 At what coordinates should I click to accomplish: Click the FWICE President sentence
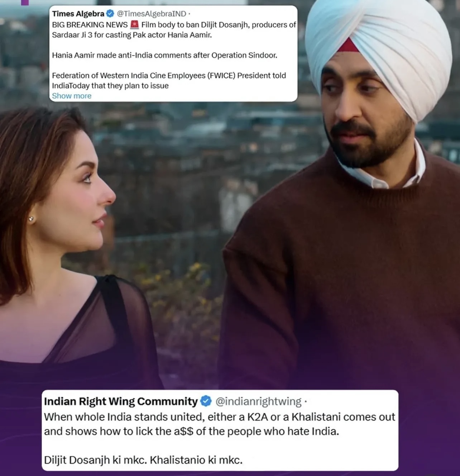169,80
